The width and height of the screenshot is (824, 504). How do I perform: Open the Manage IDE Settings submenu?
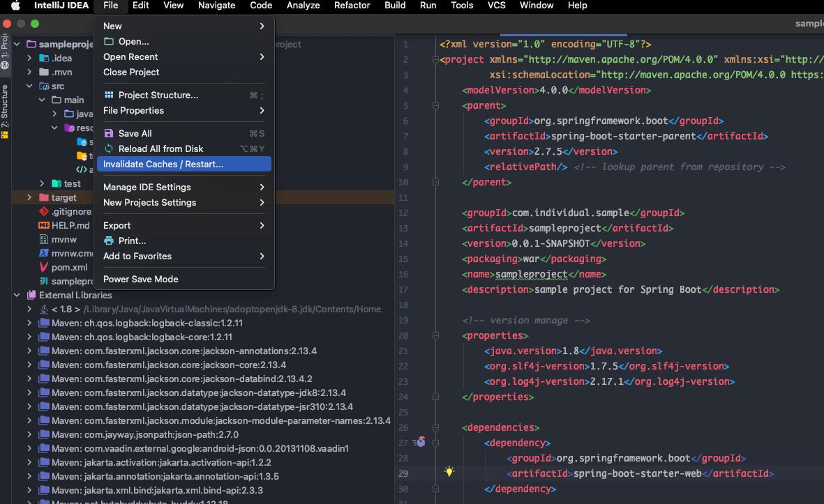(184, 187)
